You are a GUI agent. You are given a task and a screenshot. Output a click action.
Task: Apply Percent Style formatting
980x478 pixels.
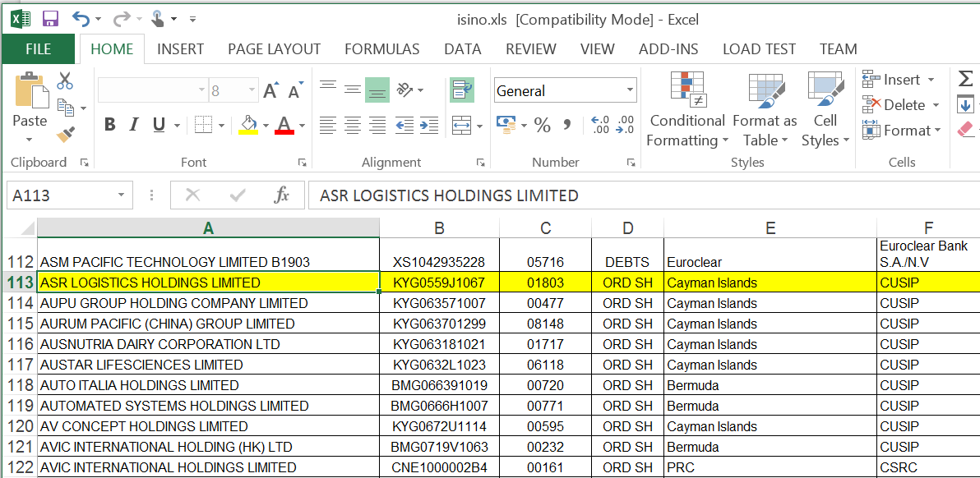click(542, 126)
